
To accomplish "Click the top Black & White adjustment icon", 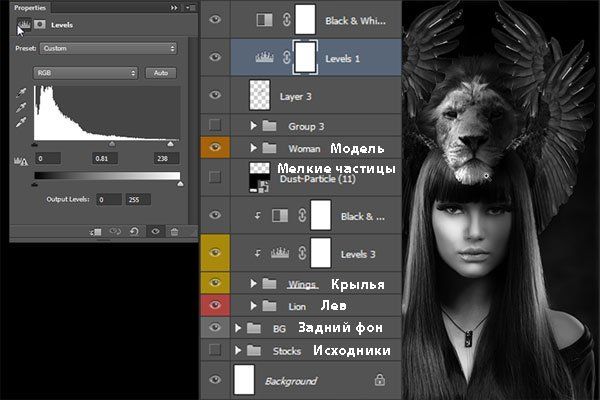I will 264,20.
